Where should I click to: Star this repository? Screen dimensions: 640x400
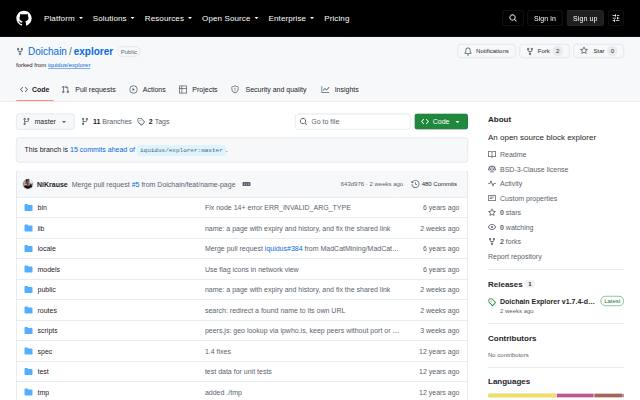tap(598, 51)
